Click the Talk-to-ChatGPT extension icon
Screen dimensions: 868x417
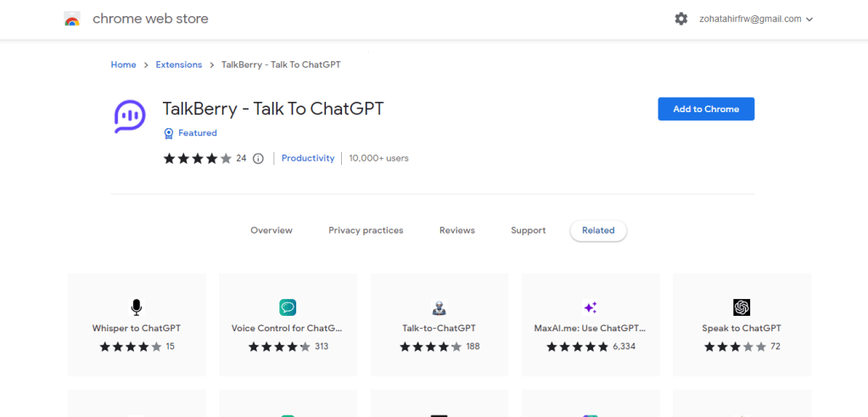click(x=439, y=307)
